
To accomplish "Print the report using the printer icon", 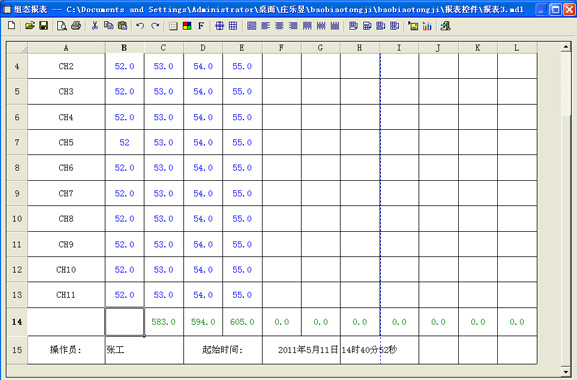I will [x=76, y=25].
